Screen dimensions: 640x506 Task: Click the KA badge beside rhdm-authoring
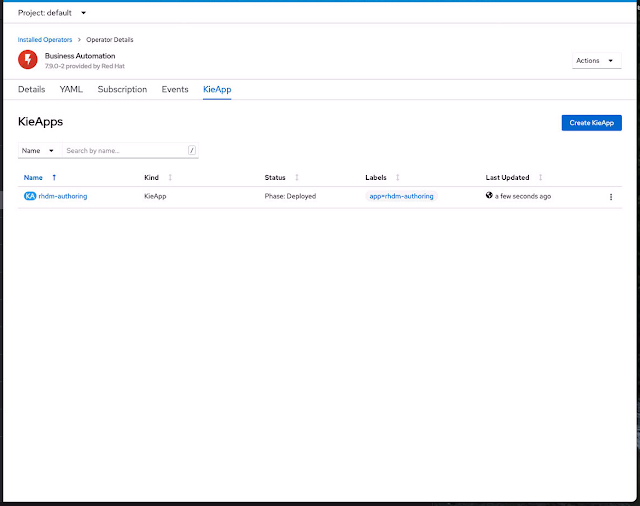[30, 196]
